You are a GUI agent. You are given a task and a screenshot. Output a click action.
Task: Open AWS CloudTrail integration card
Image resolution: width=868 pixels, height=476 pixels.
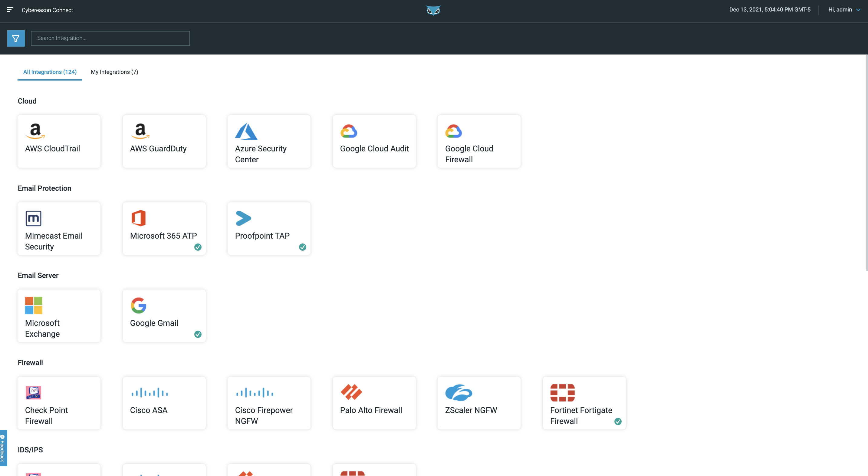[59, 141]
